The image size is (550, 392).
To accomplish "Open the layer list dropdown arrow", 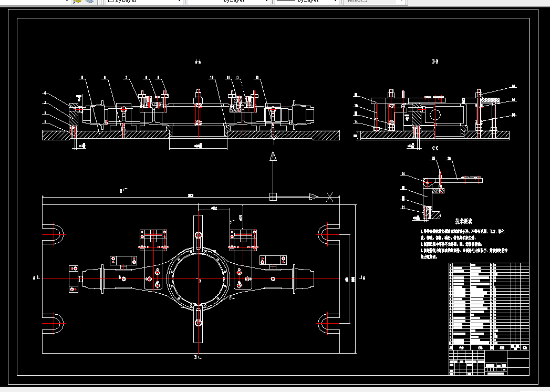I will (x=67, y=2).
